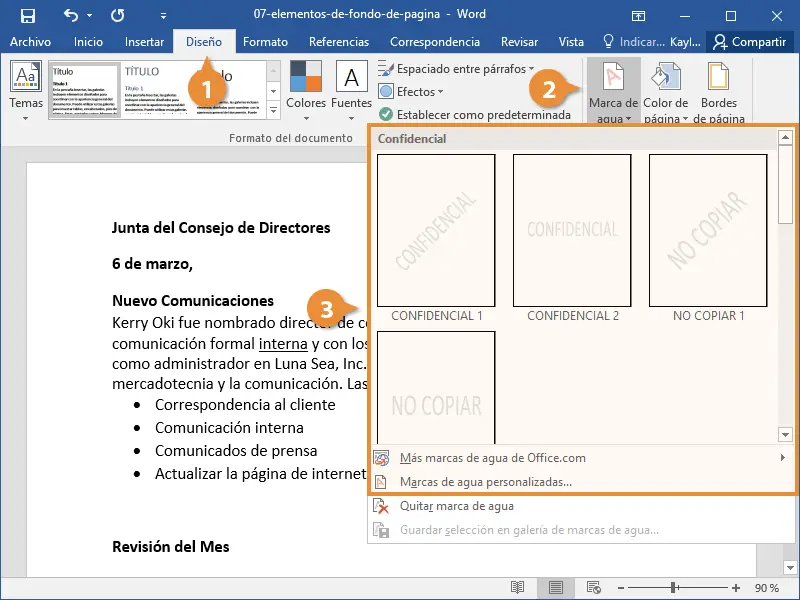Click the Kayl... account name
This screenshot has height=600, width=800.
(x=685, y=42)
